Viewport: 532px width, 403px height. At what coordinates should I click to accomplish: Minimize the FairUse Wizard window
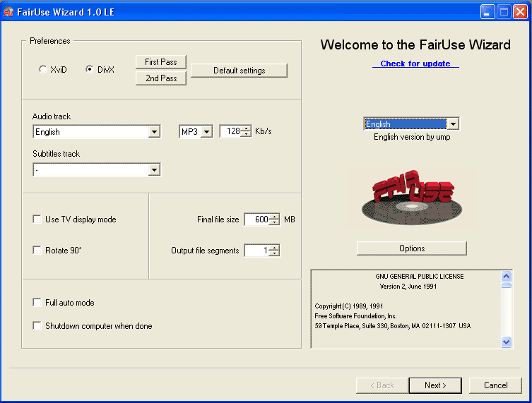[487, 12]
